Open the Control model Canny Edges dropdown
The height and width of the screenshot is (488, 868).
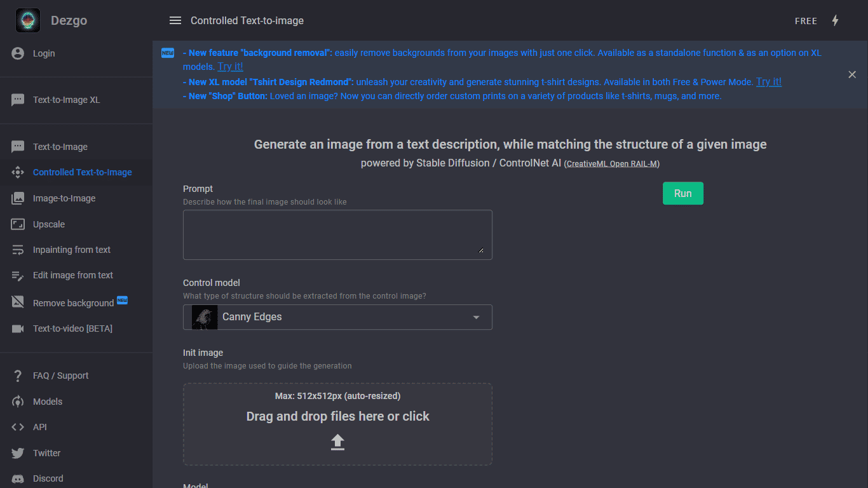coord(337,317)
